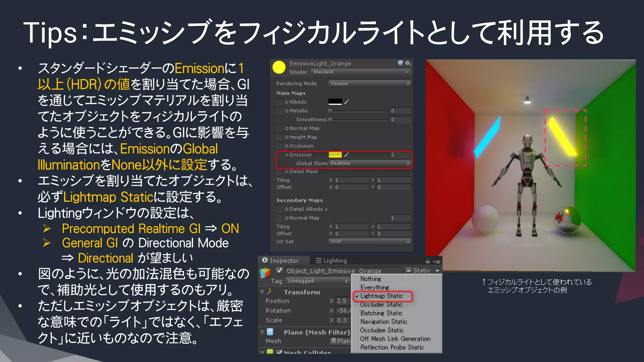Click the Smoothness slider handle
This screenshot has width=644, height=362.
[x=330, y=120]
